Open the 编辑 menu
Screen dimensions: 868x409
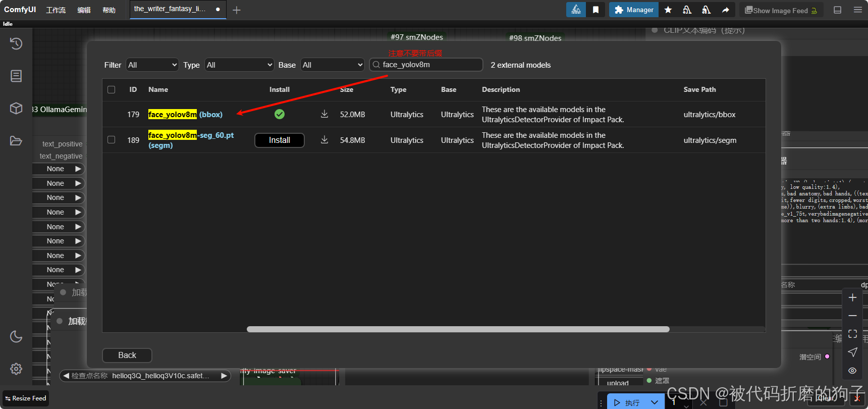[x=84, y=10]
